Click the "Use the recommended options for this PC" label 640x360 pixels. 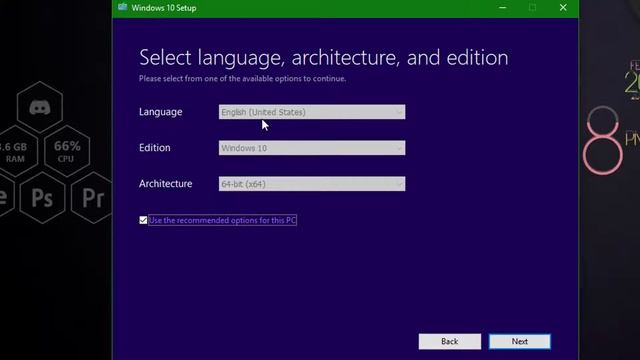[x=222, y=220]
